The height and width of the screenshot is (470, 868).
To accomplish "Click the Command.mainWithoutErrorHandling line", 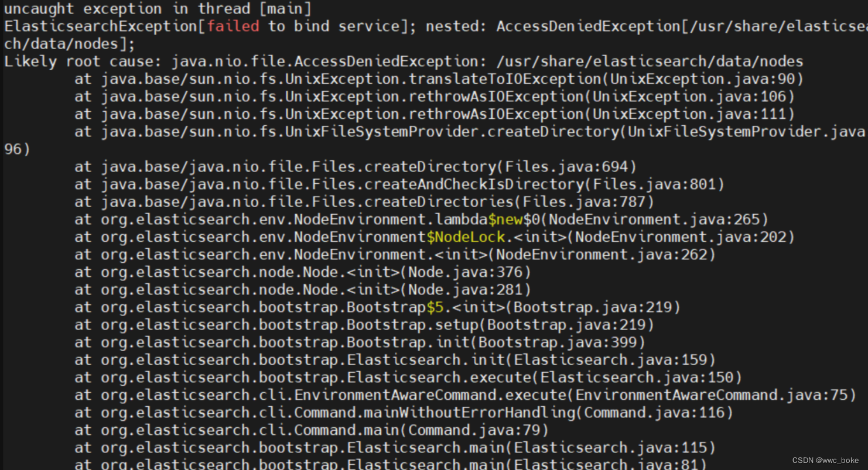I will pos(404,413).
